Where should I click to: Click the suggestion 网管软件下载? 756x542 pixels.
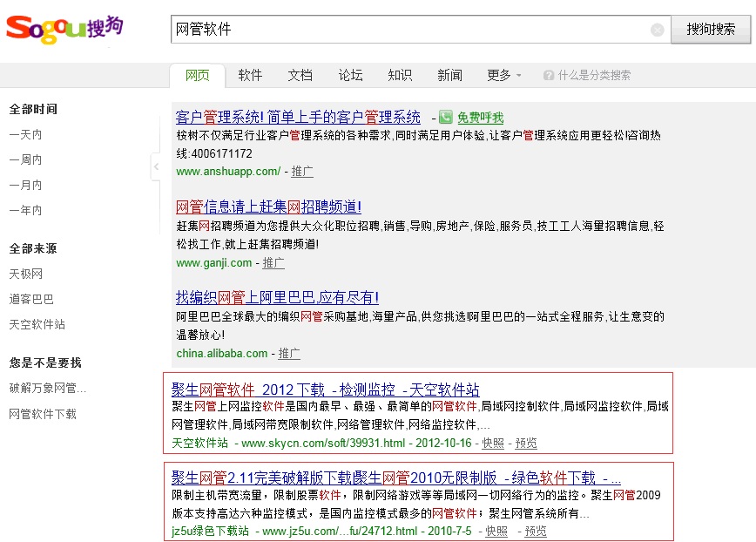(43, 414)
